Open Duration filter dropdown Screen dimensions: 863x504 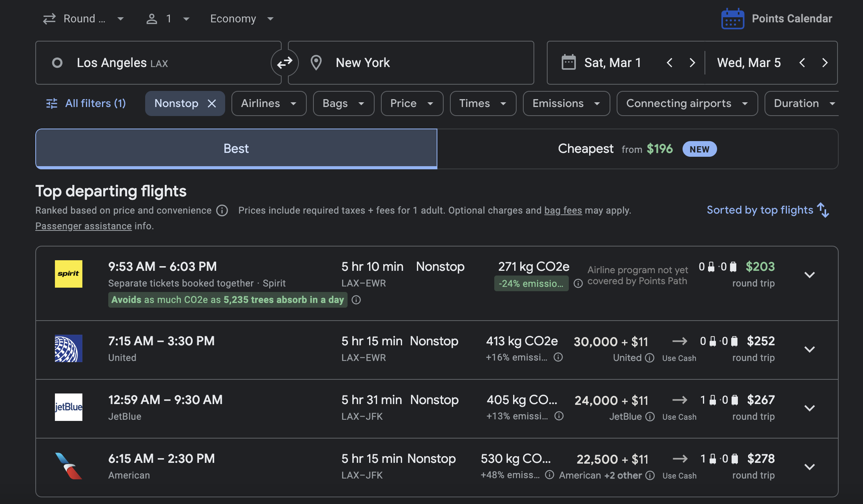pos(802,103)
